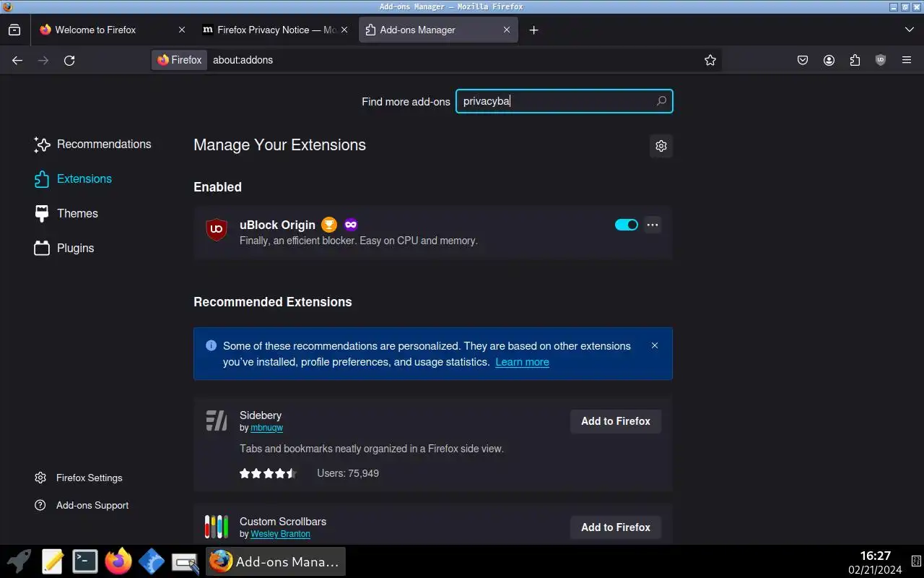Click the keyboard magnifier taskbar icon
924x578 pixels.
(185, 563)
